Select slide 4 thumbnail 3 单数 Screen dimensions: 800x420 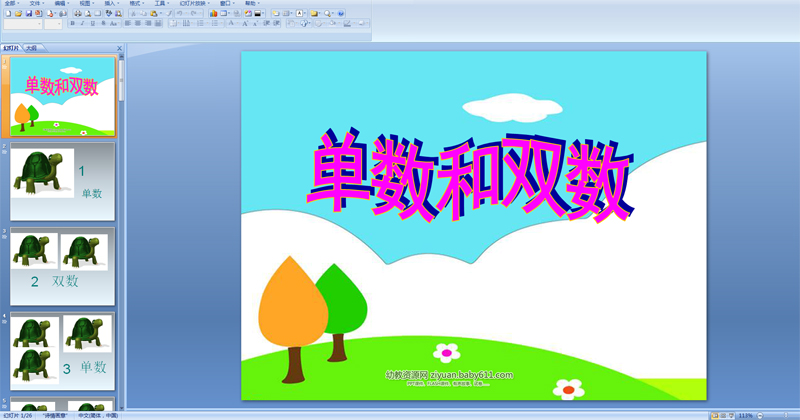[x=63, y=351]
